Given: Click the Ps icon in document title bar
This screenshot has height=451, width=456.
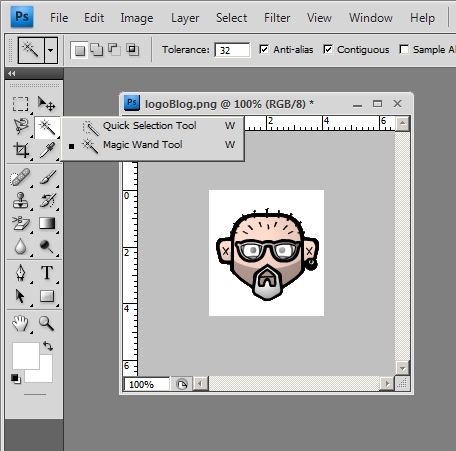Looking at the screenshot, I should click(x=132, y=103).
